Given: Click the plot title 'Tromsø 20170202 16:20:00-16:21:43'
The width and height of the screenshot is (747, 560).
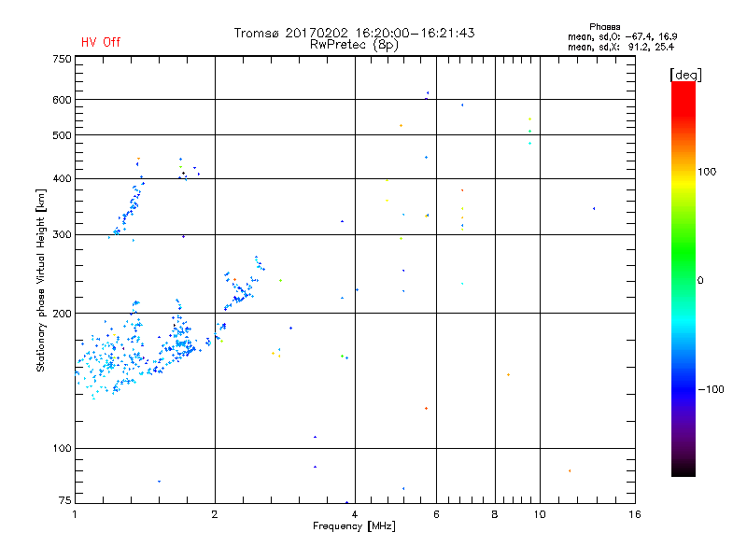Looking at the screenshot, I should (x=354, y=33).
